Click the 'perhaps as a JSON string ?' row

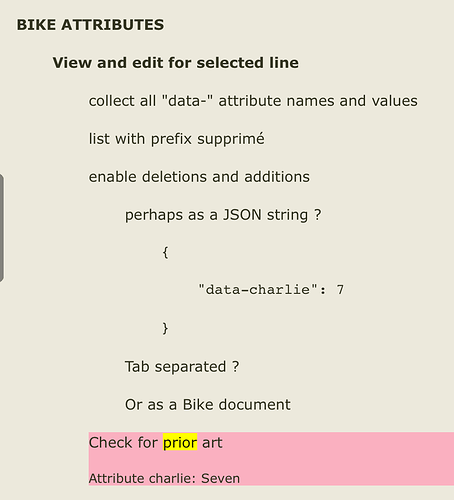coord(223,215)
